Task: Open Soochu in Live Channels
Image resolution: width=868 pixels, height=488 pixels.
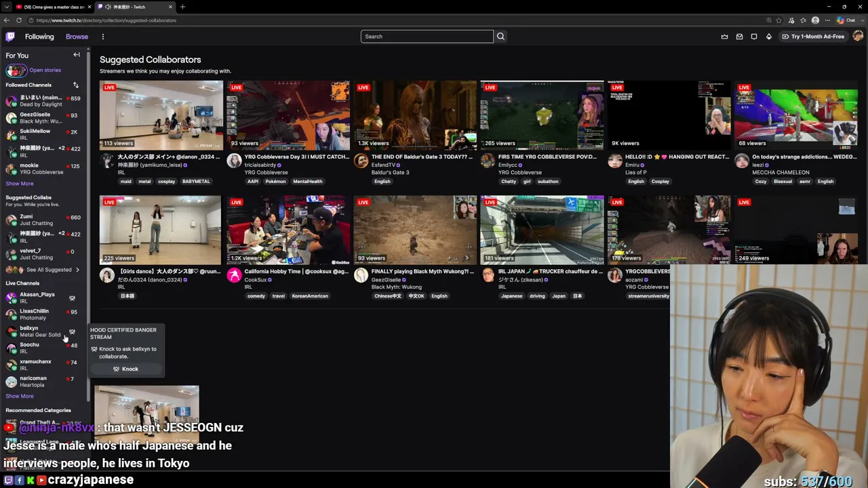Action: tap(43, 348)
